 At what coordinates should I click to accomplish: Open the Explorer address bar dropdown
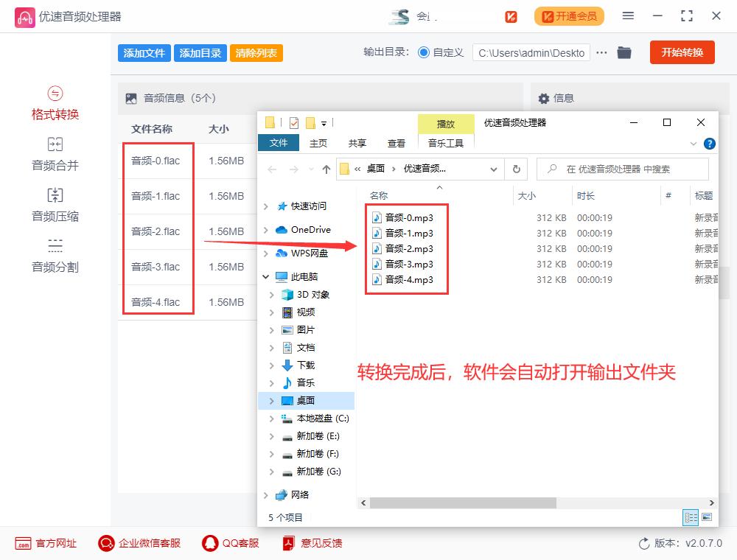tap(494, 169)
